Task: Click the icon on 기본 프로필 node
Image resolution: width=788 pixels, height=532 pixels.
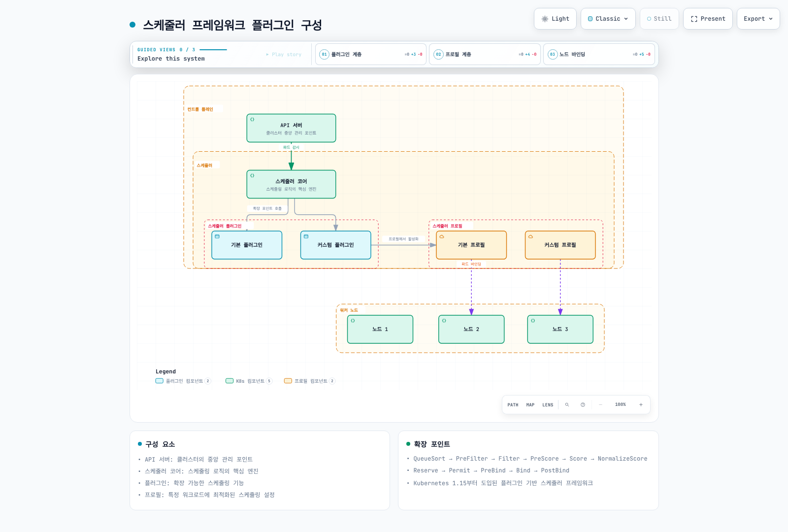Action: pyautogui.click(x=442, y=236)
